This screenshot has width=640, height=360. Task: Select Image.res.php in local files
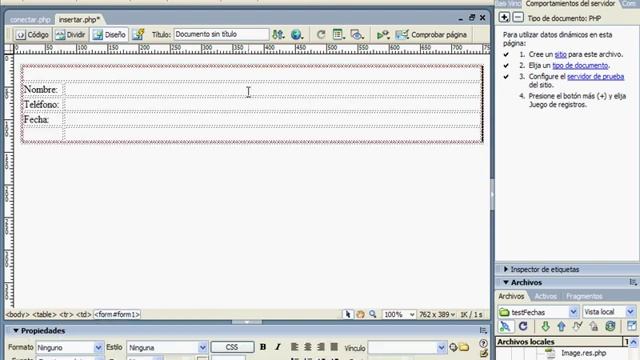tap(583, 353)
